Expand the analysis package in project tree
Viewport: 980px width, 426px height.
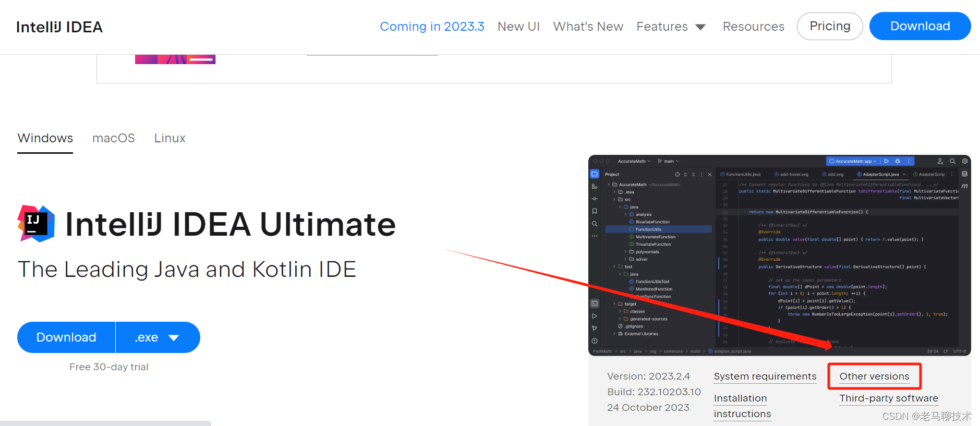pos(626,214)
